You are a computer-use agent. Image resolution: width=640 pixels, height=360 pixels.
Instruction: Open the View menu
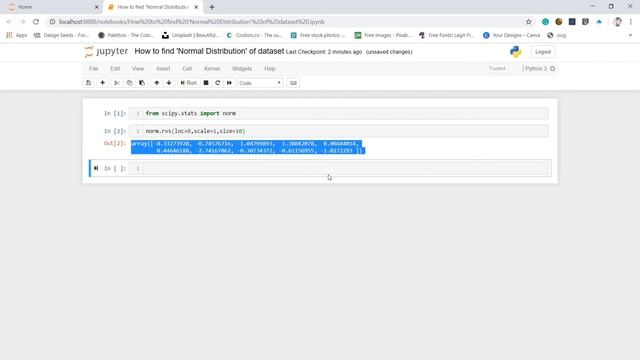tap(138, 69)
